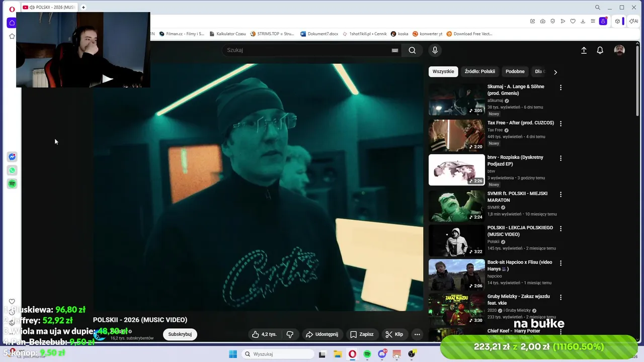
Task: Open Opera sidebar bookmarks star
Action: coord(12,36)
